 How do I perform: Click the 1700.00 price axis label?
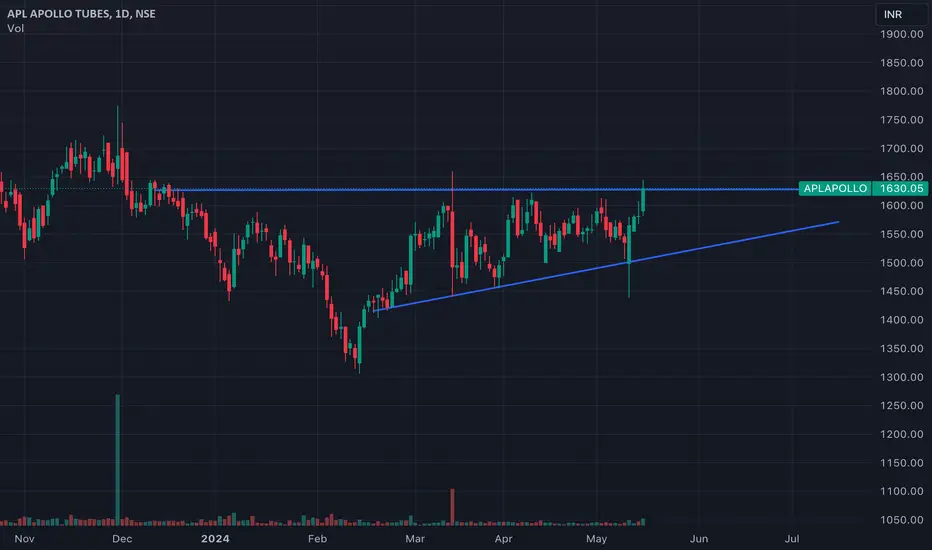[x=902, y=149]
